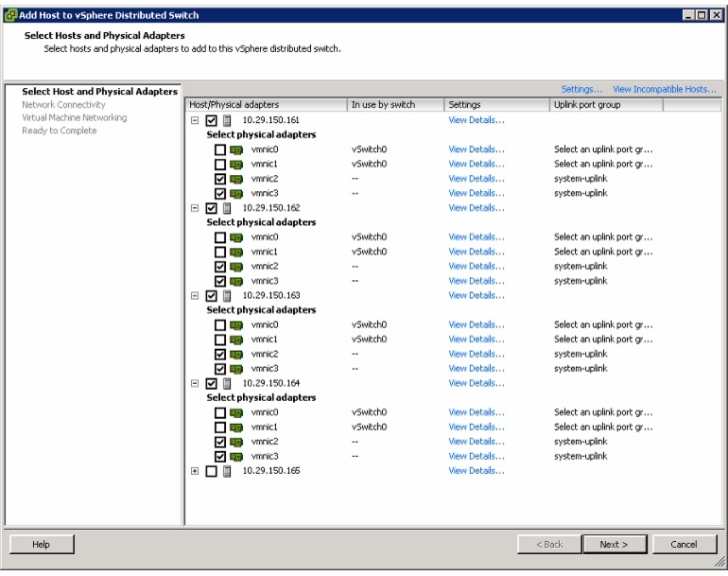Check vmnic0 checkbox under host 10.29.150.164

pyautogui.click(x=220, y=413)
